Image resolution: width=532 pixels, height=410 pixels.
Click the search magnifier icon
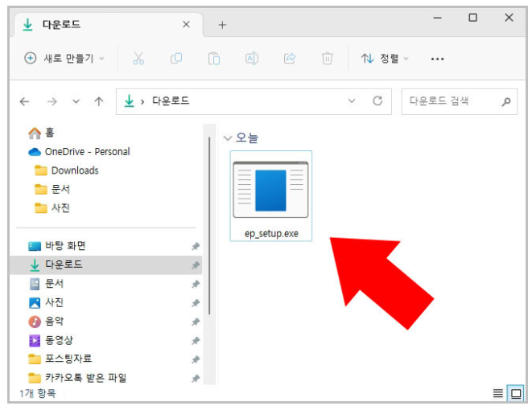coord(506,101)
